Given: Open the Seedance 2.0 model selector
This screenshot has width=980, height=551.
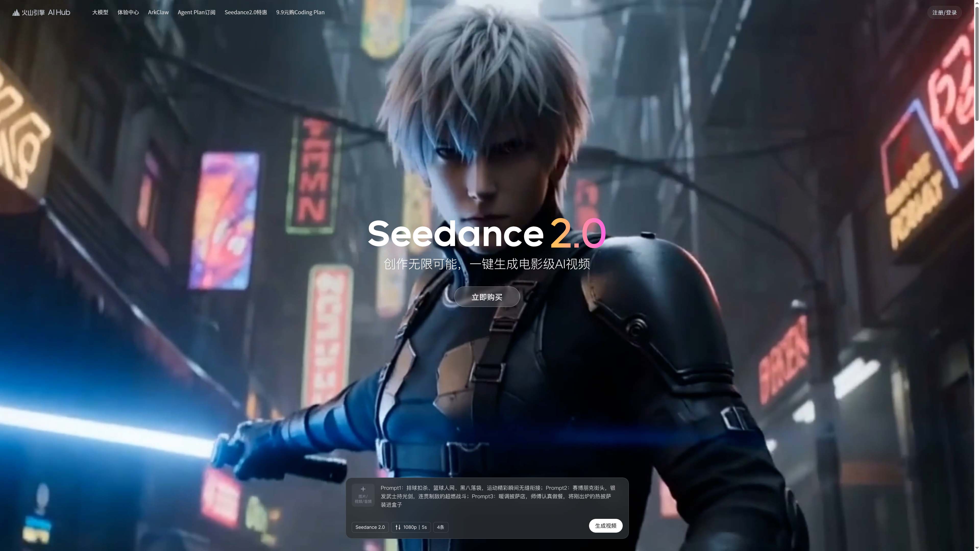Looking at the screenshot, I should 370,527.
